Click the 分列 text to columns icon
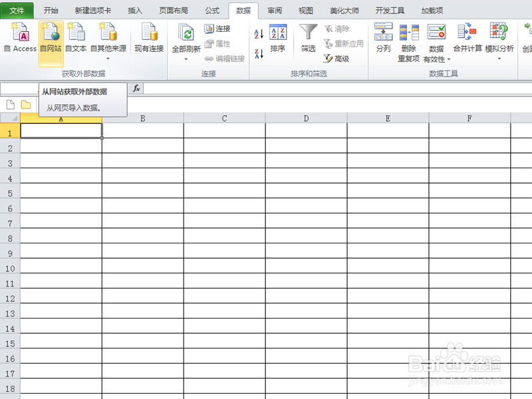Viewport: 532px width, 399px height. pos(384,37)
